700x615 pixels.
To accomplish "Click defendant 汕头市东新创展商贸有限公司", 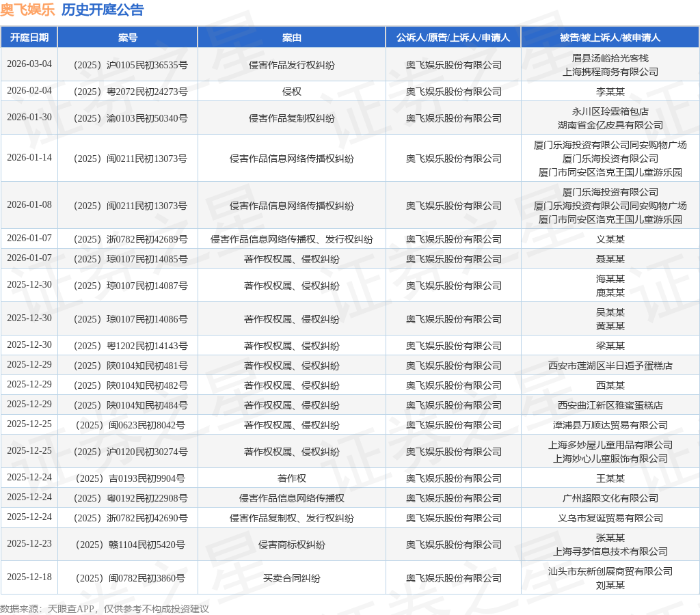I will point(610,572).
